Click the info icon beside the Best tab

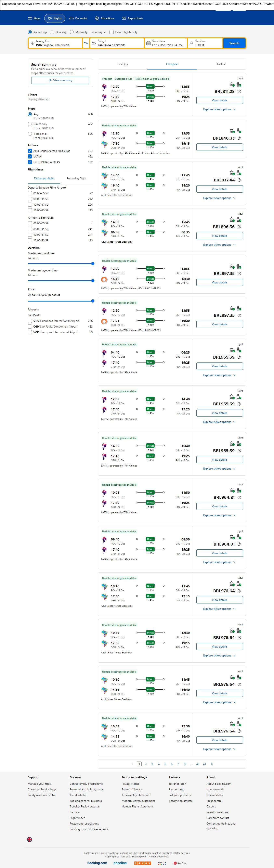click(x=126, y=64)
